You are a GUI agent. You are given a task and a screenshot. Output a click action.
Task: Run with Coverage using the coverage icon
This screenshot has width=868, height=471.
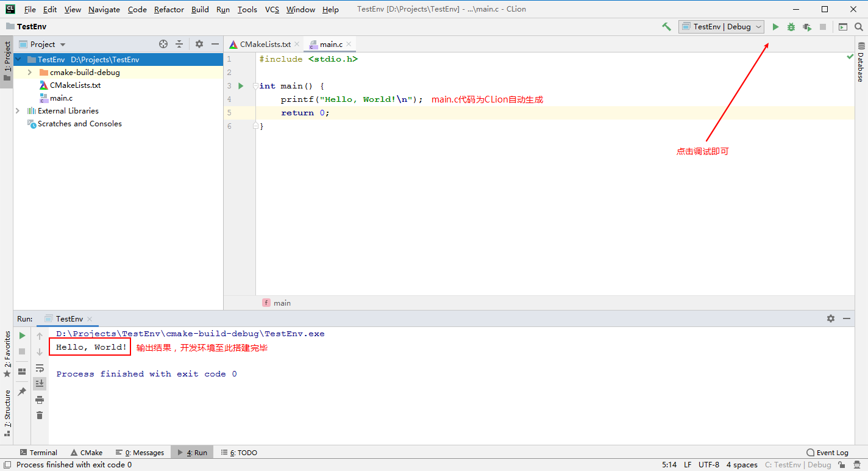point(806,27)
